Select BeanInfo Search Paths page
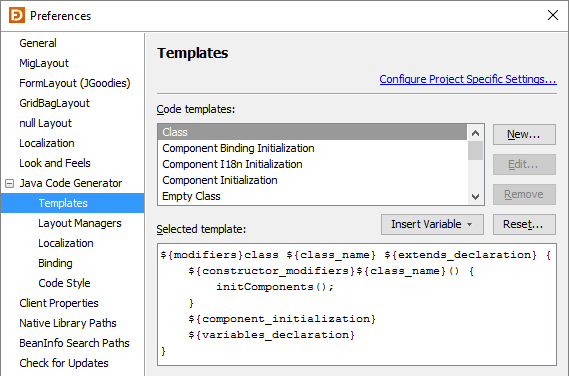The width and height of the screenshot is (569, 376). [x=74, y=343]
